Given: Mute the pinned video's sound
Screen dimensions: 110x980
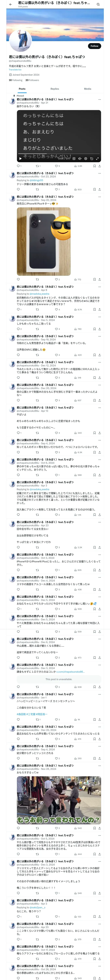Looking at the screenshot, I should click(80, 159).
